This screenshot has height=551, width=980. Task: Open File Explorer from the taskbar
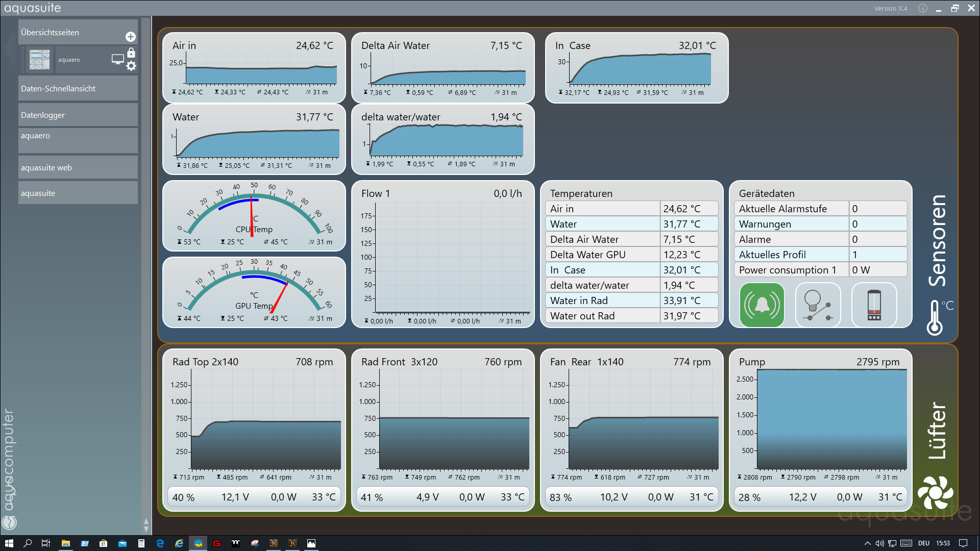(66, 543)
